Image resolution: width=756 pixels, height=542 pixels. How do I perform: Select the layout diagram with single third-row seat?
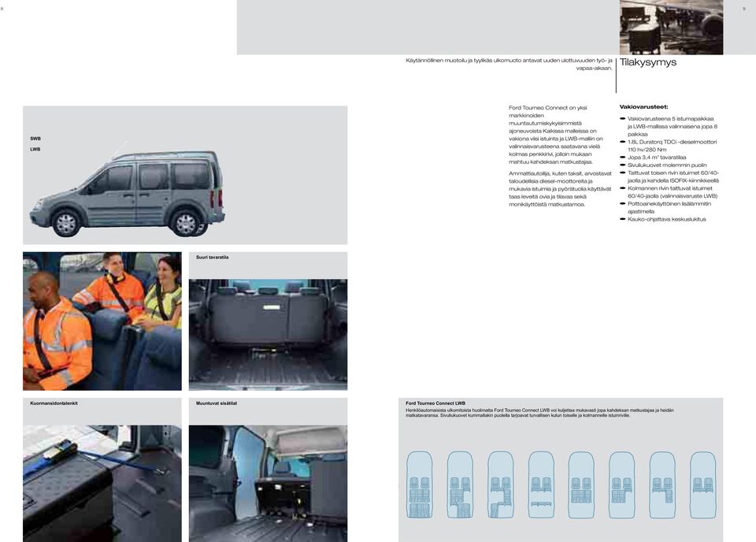pyautogui.click(x=501, y=484)
